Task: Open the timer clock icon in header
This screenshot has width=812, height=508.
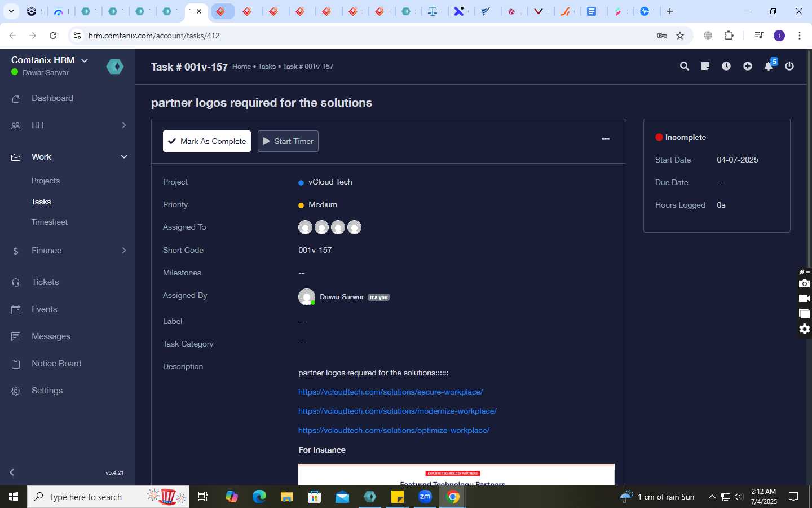Action: [726, 67]
